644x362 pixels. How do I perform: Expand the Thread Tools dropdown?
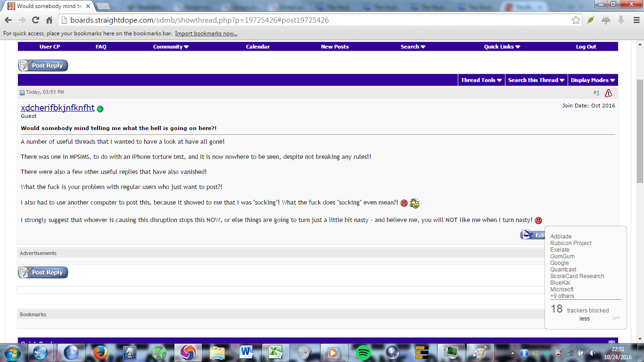(481, 80)
